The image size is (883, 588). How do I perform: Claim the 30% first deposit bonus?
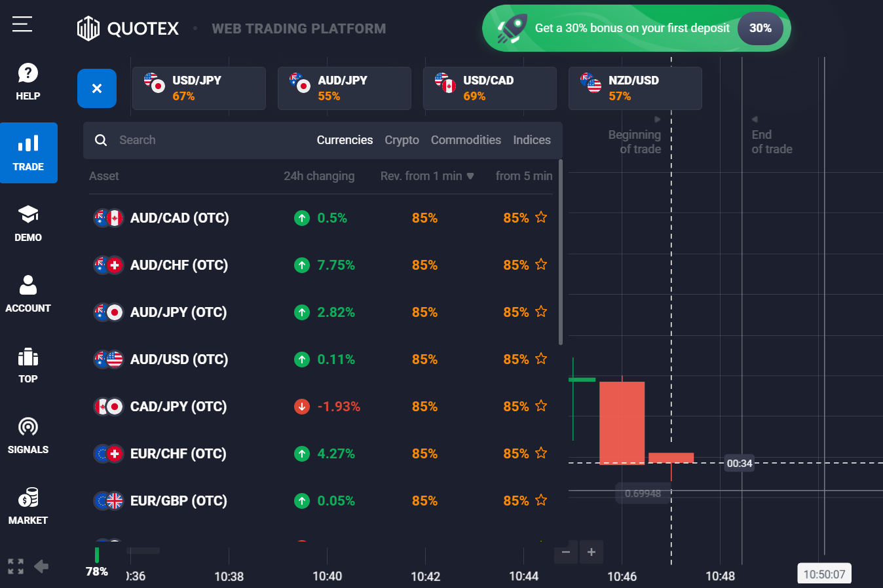(635, 28)
